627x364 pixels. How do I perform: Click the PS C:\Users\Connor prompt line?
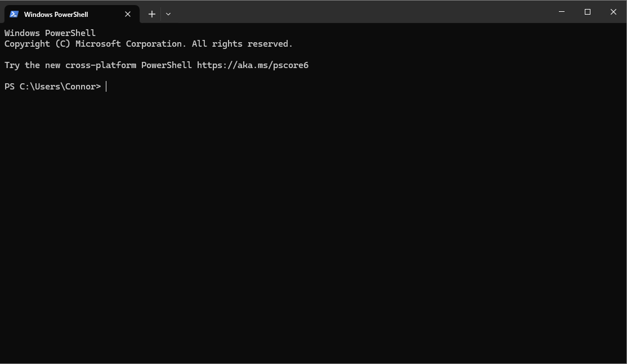(x=52, y=86)
